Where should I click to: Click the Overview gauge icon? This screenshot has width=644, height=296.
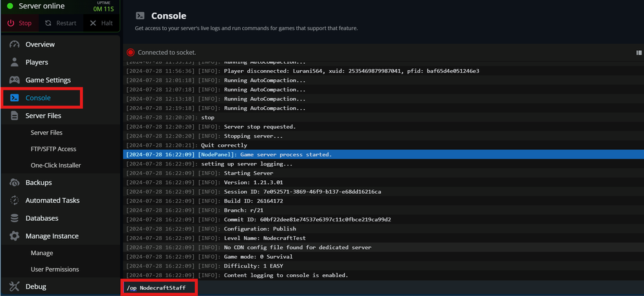pyautogui.click(x=14, y=44)
